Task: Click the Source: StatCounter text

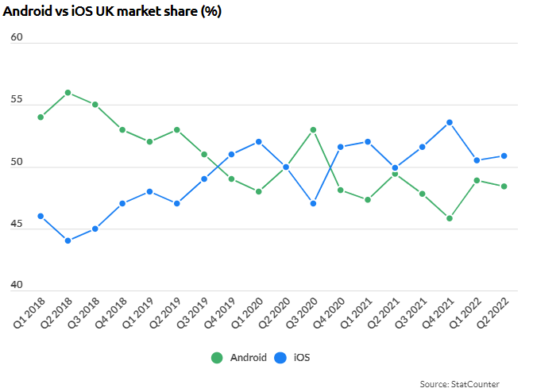Action: pos(460,384)
